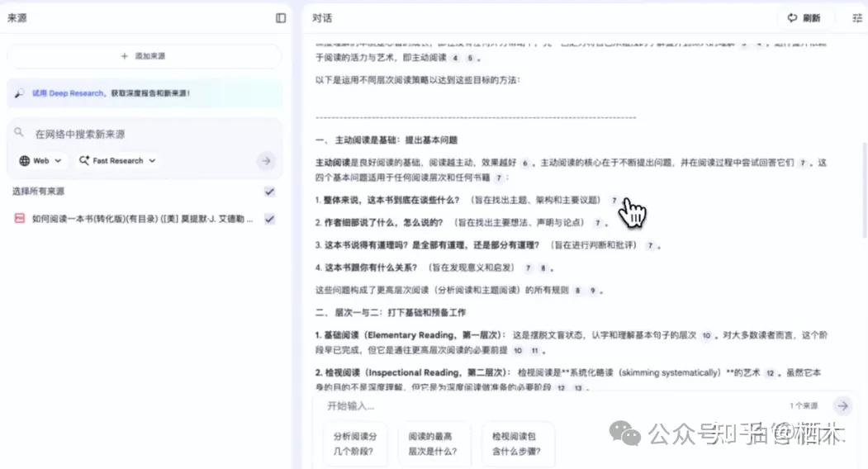Click the globe icon beside Web
The height and width of the screenshot is (469, 868).
[24, 161]
